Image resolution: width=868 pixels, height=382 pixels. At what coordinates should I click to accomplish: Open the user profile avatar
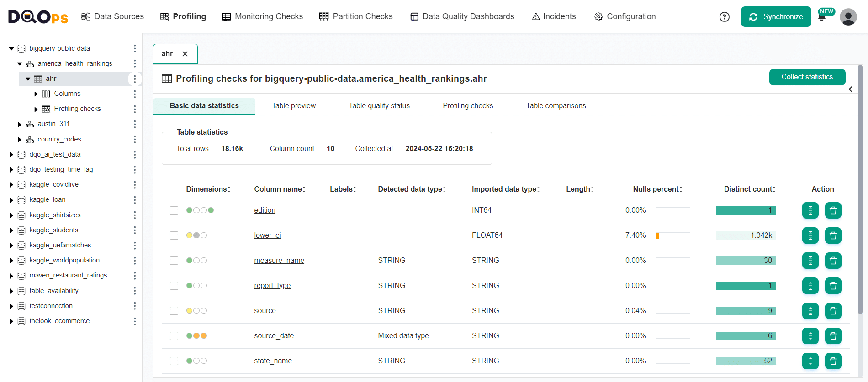point(848,17)
